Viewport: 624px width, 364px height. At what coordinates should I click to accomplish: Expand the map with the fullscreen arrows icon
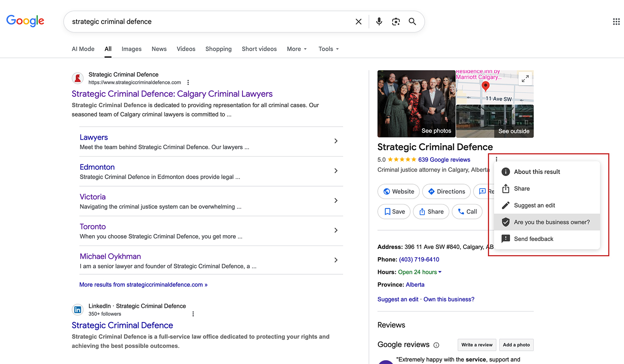pyautogui.click(x=525, y=78)
